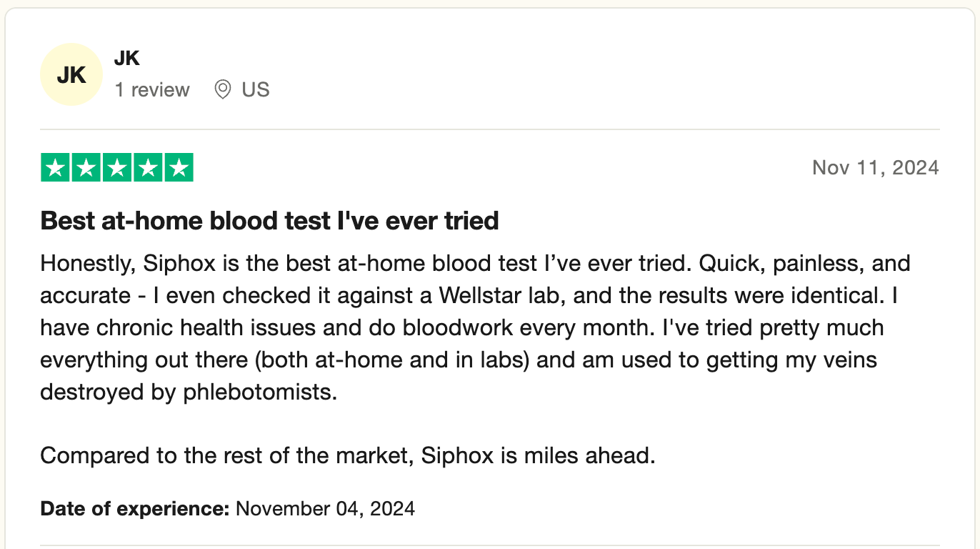The height and width of the screenshot is (549, 980).
Task: Click the fourth green rating star
Action: [x=148, y=168]
